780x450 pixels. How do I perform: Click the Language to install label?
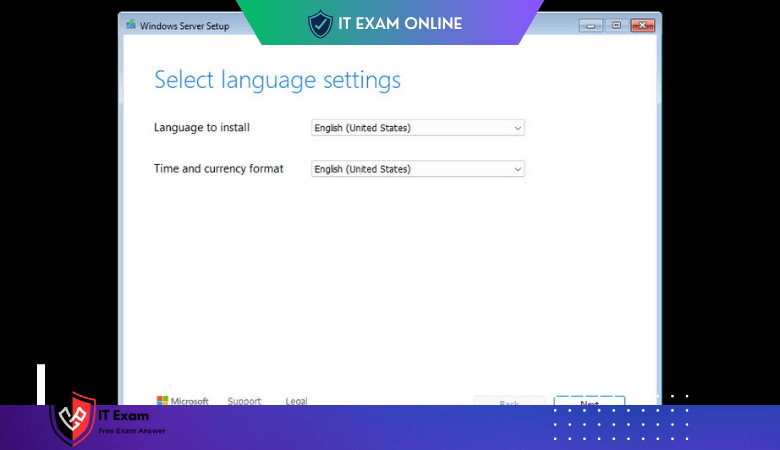click(201, 128)
